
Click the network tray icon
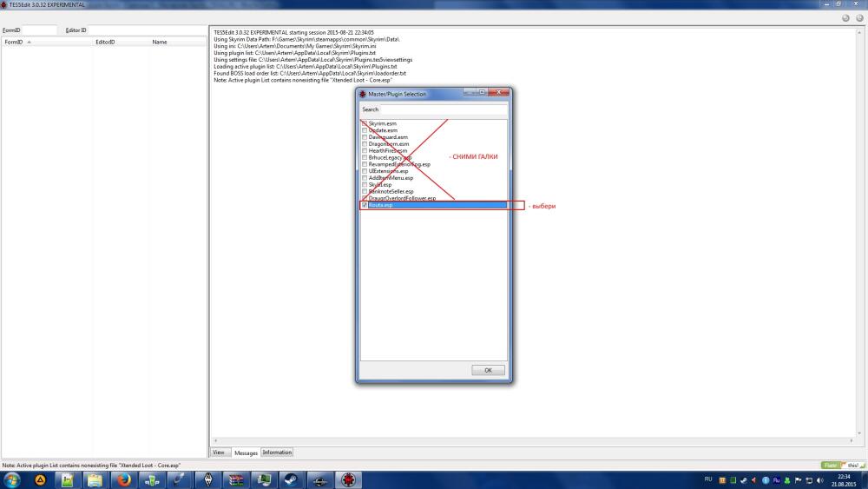point(809,480)
